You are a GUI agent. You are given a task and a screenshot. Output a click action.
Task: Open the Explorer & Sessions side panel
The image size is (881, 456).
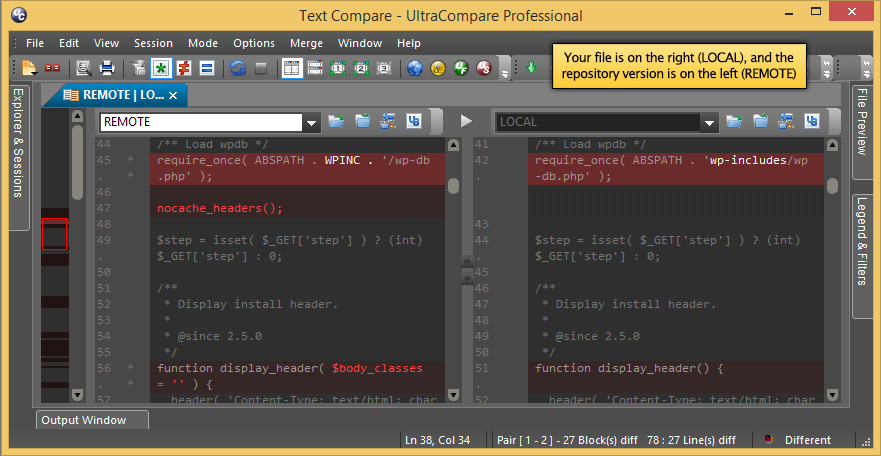(x=19, y=158)
